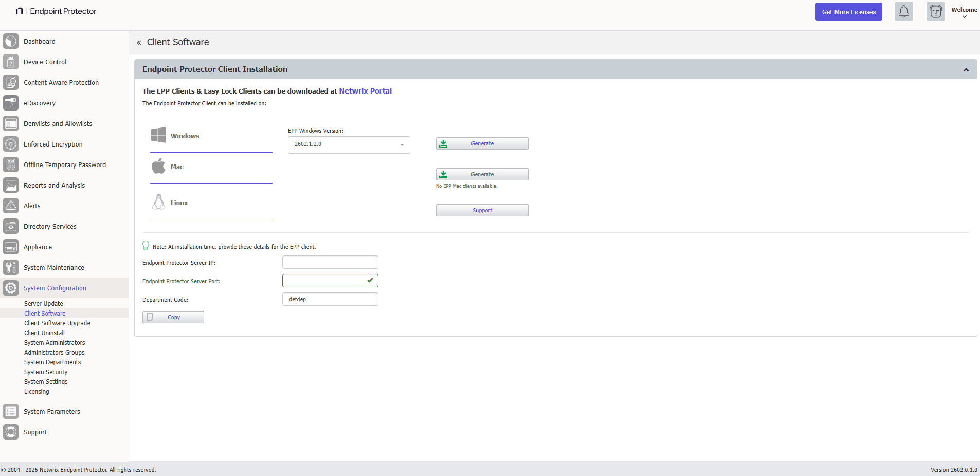The width and height of the screenshot is (980, 476).
Task: Click the System Maintenance tools icon
Action: click(x=11, y=267)
